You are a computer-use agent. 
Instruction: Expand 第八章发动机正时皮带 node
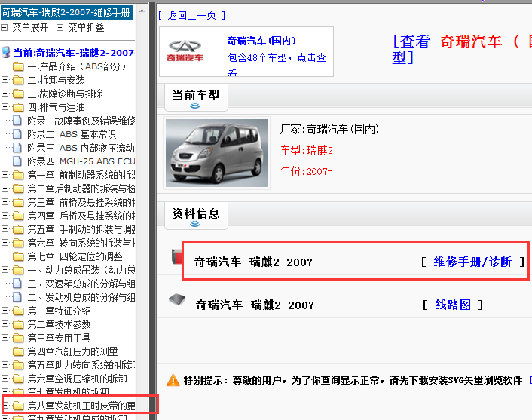[5, 405]
